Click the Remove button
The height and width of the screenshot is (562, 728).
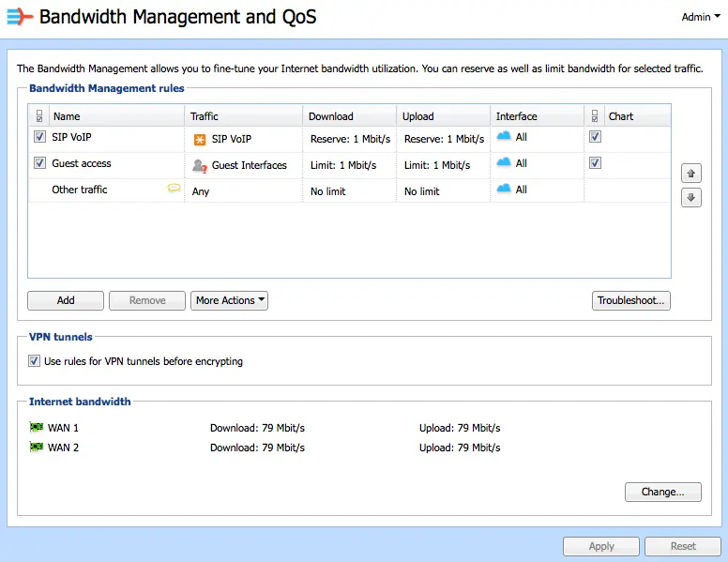click(x=147, y=300)
